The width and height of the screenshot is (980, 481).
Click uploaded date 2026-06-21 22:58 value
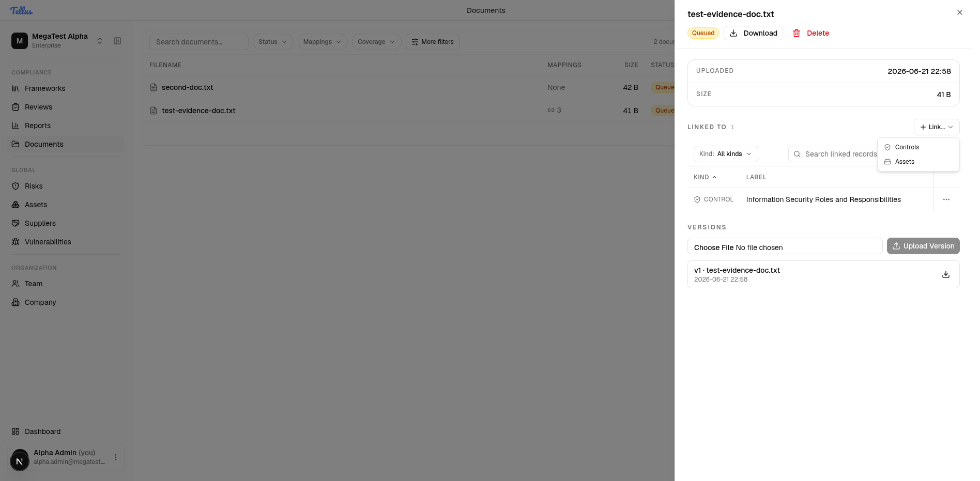pyautogui.click(x=919, y=71)
